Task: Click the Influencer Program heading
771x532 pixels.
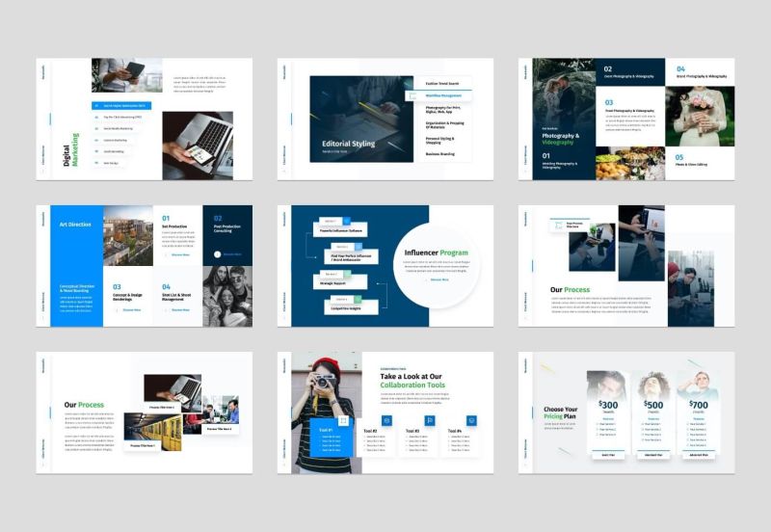Action: [437, 253]
